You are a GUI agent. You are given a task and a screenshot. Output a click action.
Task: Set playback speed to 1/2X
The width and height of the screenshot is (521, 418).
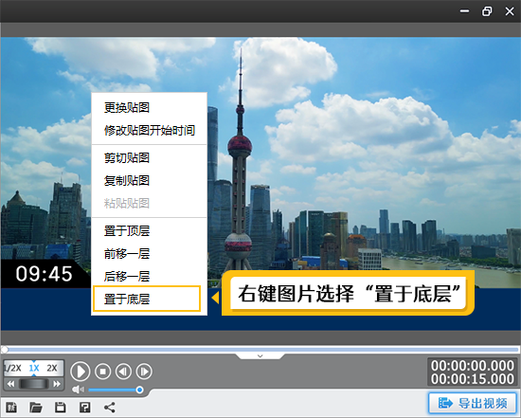click(13, 368)
